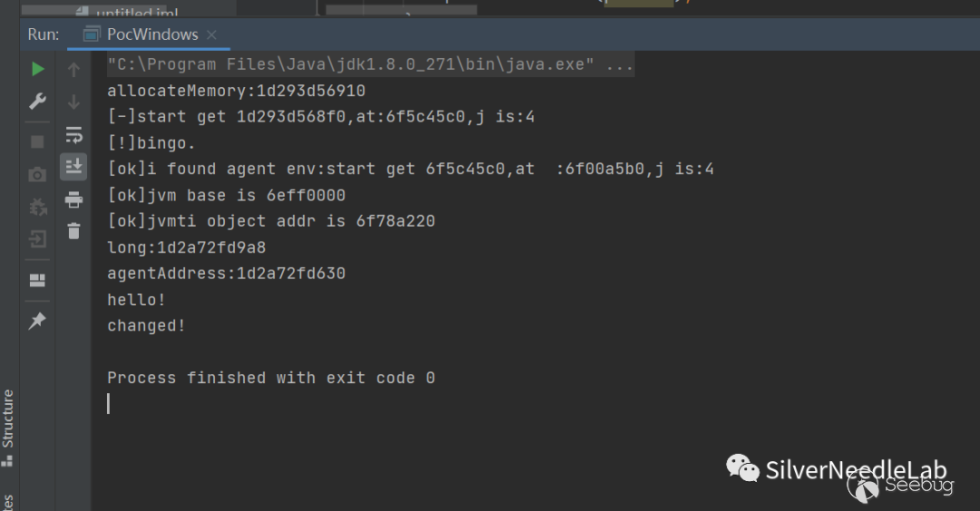Click the Restore Layout icon
The image size is (980, 511).
coord(37,280)
